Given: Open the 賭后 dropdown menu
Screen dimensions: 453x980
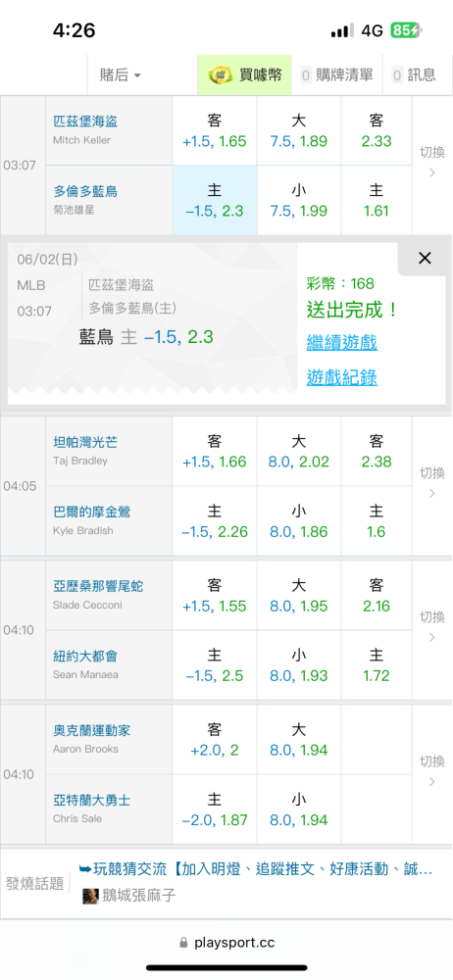Looking at the screenshot, I should click(121, 75).
